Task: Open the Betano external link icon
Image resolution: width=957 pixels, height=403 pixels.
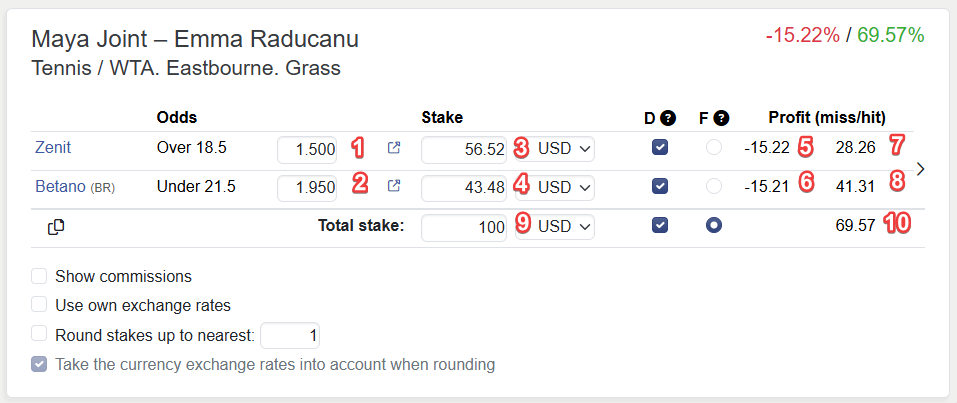Action: pos(394,186)
